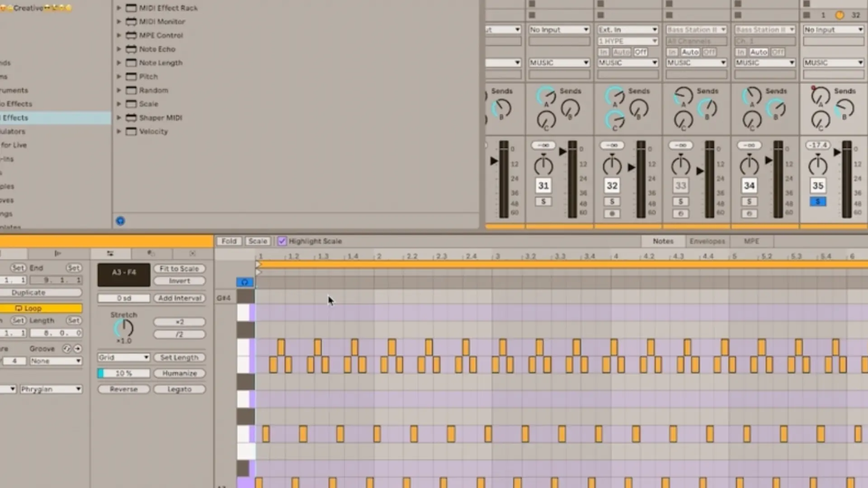This screenshot has height=488, width=868.
Task: Click the humanize amount 10 % slider
Action: pos(123,373)
